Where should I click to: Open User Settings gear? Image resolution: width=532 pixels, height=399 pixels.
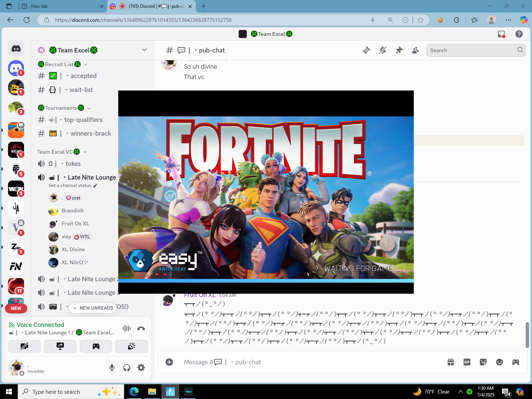pos(141,368)
